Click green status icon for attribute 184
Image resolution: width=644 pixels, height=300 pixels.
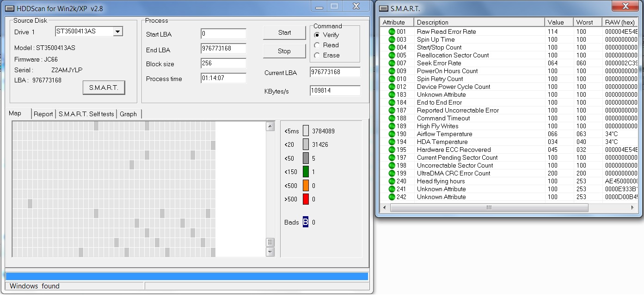click(392, 102)
